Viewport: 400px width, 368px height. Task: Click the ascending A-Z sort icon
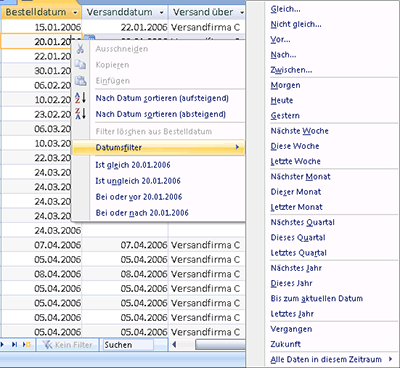pyautogui.click(x=80, y=98)
